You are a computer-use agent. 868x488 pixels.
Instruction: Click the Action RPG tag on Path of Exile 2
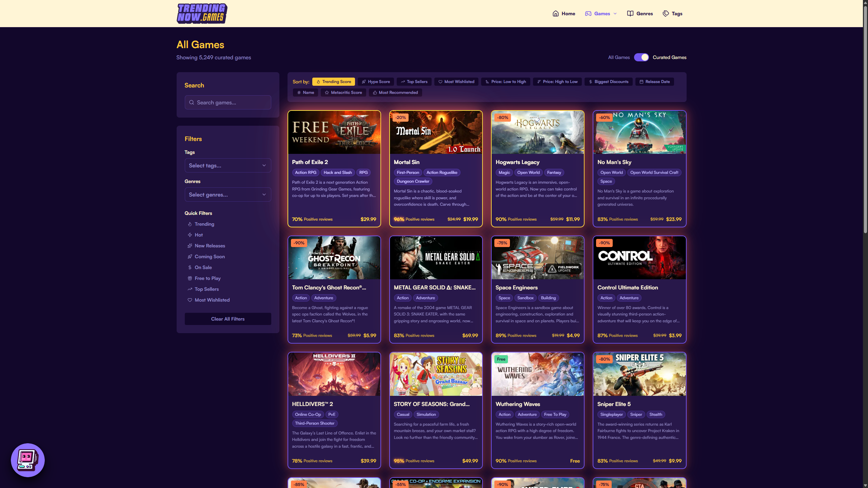click(305, 172)
